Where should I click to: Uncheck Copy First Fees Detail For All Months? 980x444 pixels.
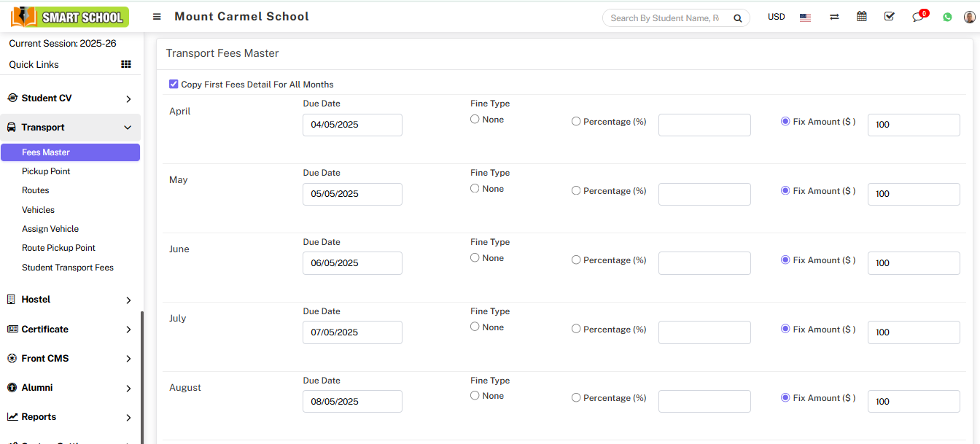(x=174, y=84)
